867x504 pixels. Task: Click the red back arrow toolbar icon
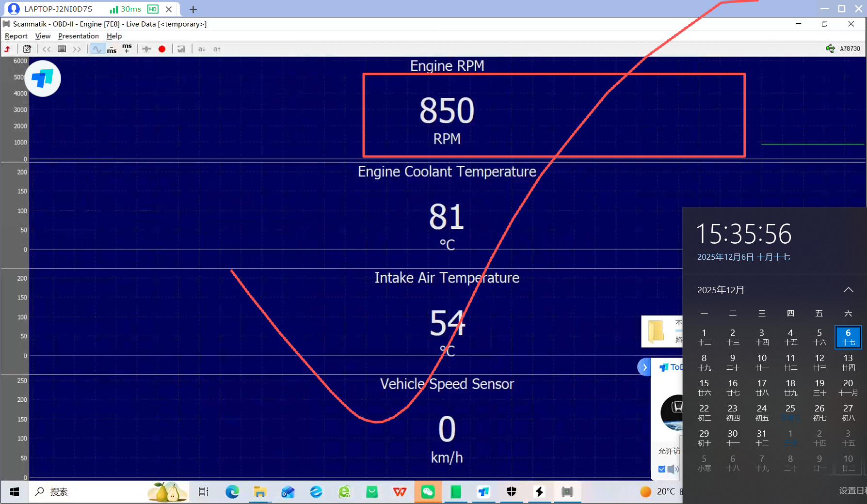(x=8, y=49)
